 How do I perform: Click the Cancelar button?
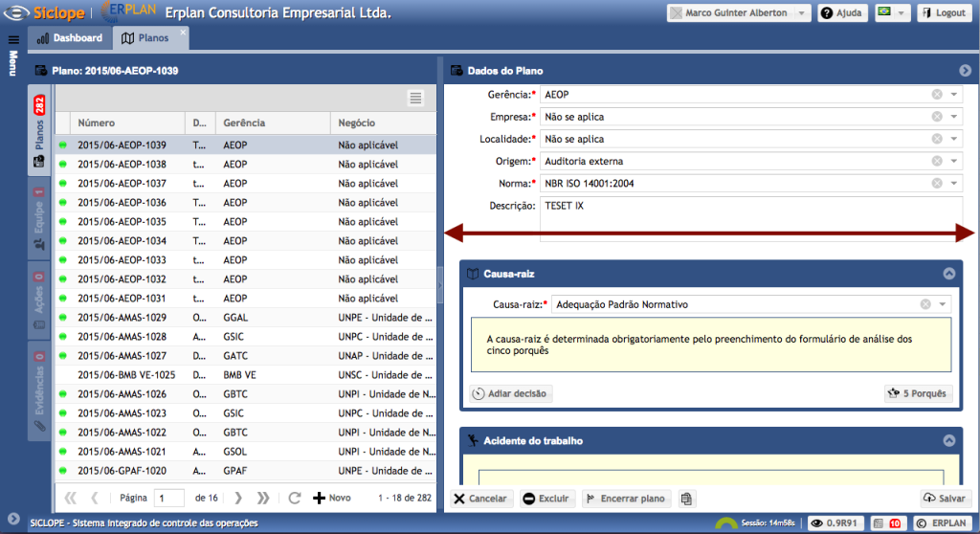point(480,499)
